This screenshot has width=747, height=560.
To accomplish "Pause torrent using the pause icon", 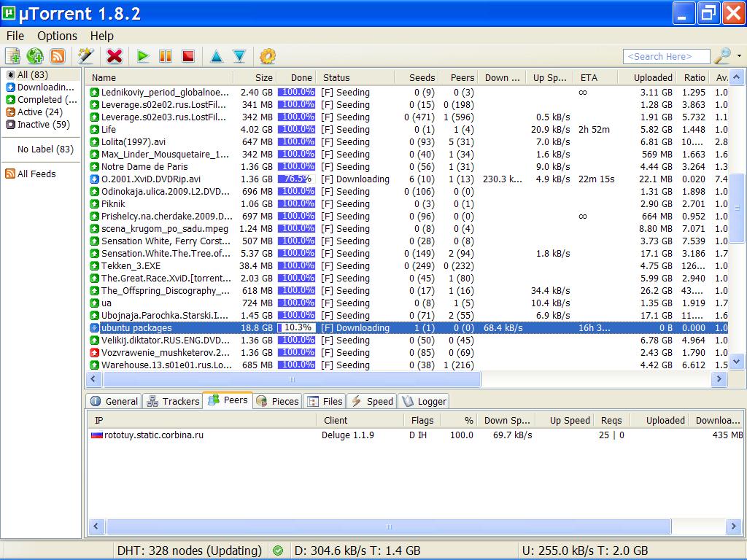I will (166, 56).
